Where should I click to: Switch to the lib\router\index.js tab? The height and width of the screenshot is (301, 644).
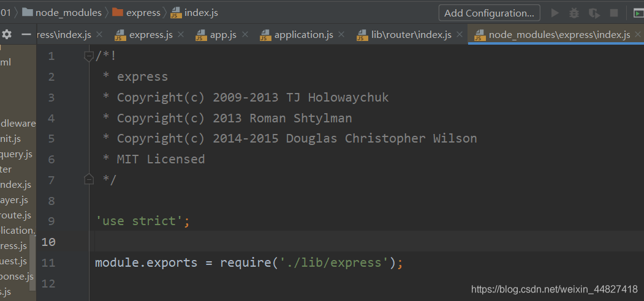(411, 35)
